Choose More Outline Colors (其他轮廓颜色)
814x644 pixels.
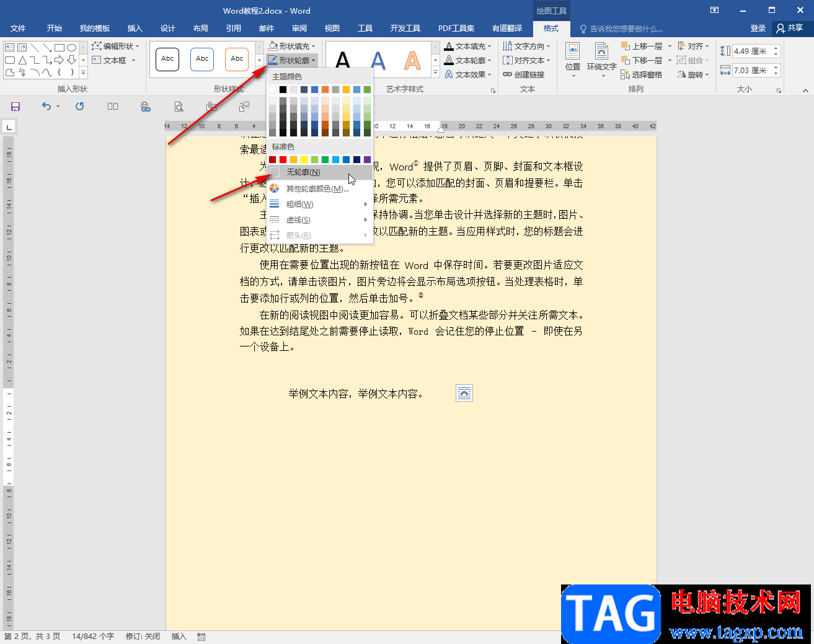click(x=320, y=188)
